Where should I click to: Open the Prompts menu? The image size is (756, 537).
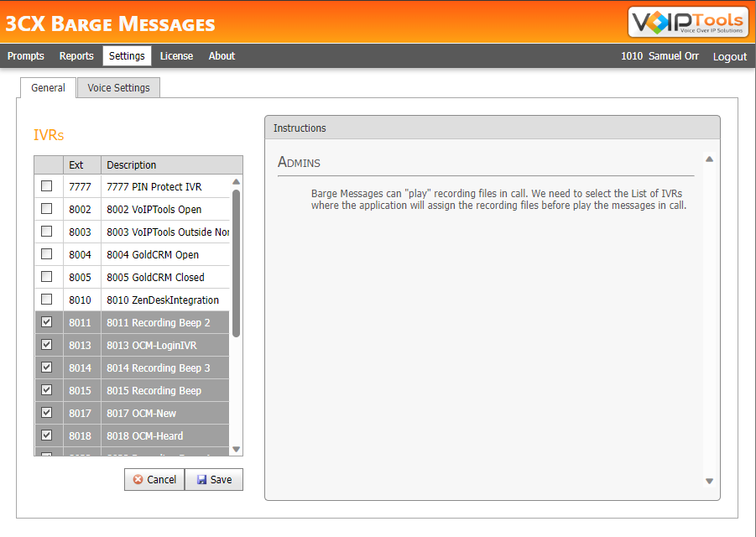pyautogui.click(x=25, y=56)
